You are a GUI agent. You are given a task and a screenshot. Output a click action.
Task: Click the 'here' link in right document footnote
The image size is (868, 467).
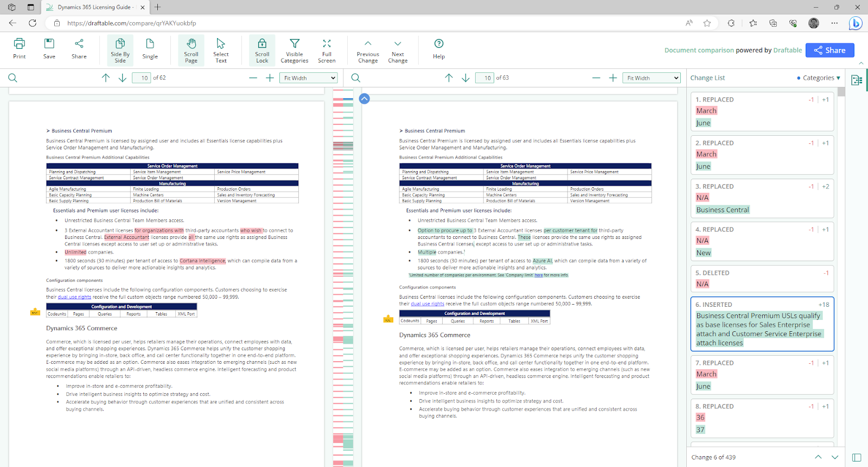point(538,275)
